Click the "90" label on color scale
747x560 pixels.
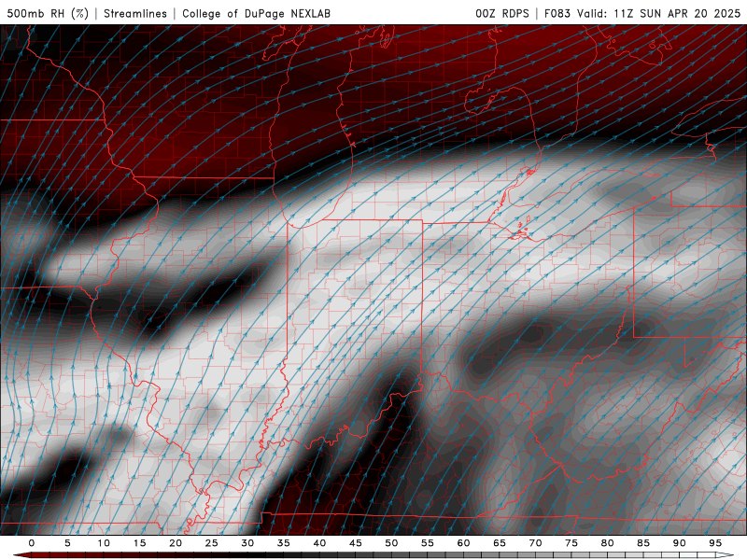tap(680, 543)
